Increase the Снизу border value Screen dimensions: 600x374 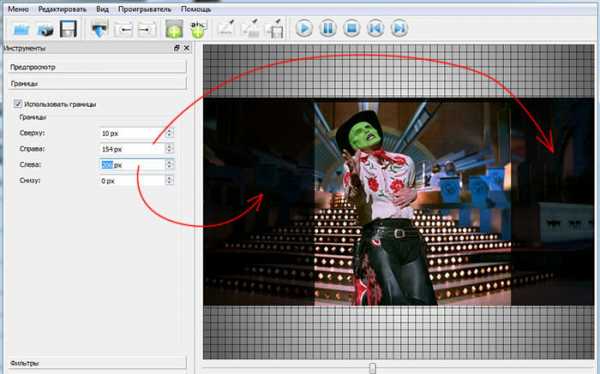[x=170, y=178]
